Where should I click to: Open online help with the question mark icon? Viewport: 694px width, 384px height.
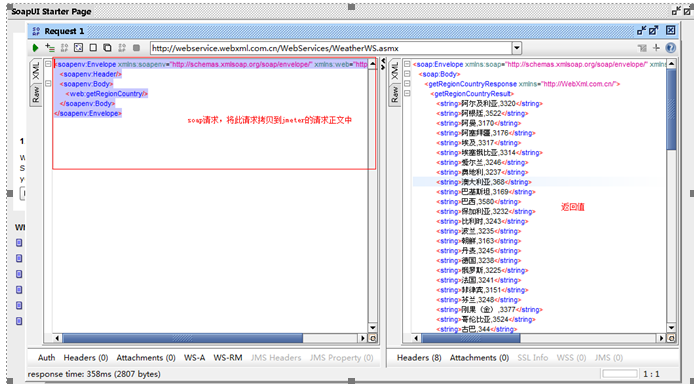671,48
